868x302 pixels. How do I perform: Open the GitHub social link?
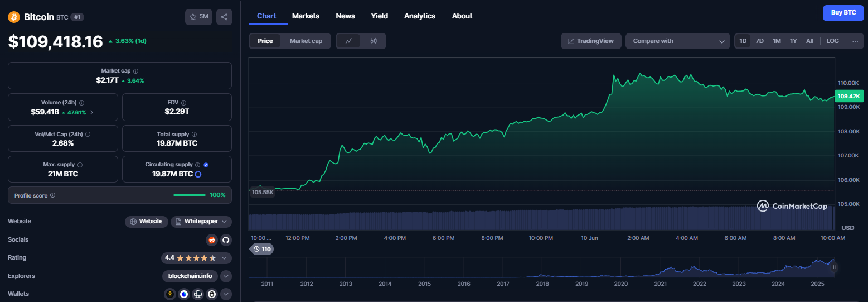(x=226, y=240)
